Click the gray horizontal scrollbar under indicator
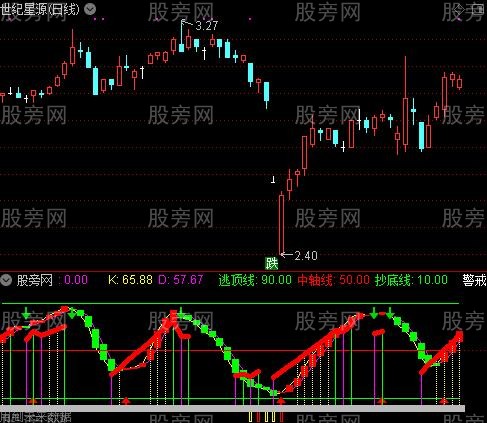This screenshot has height=423, width=487. [232, 408]
